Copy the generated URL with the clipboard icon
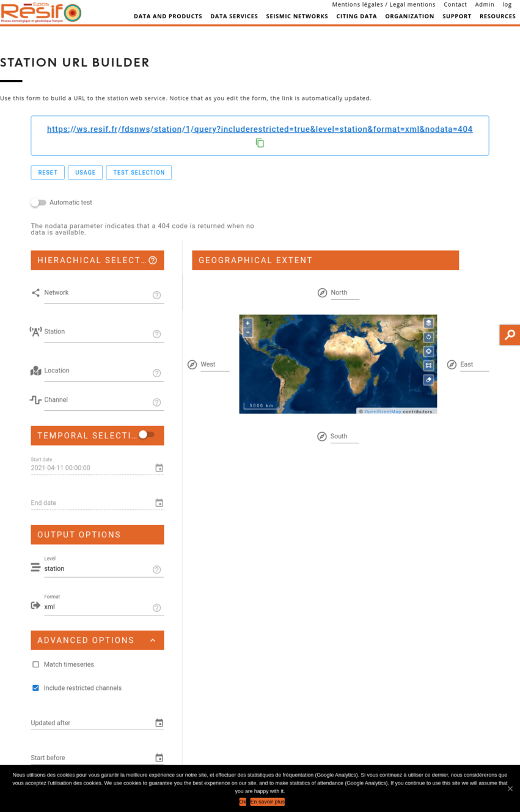 coord(260,143)
